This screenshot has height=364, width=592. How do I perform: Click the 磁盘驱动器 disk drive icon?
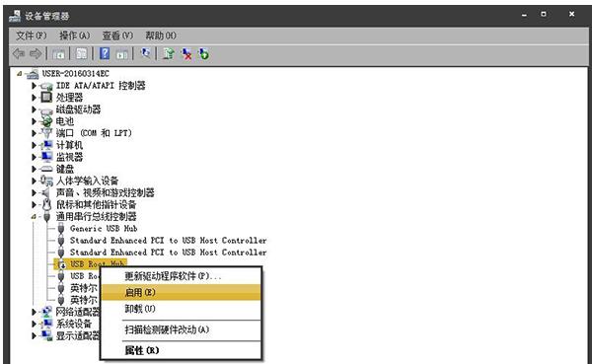point(46,109)
